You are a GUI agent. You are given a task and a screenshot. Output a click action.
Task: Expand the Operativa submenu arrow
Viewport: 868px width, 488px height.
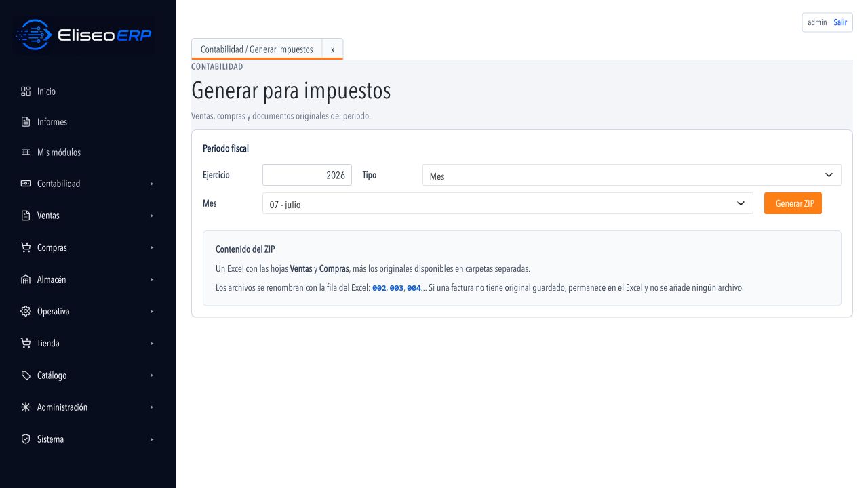(x=152, y=311)
